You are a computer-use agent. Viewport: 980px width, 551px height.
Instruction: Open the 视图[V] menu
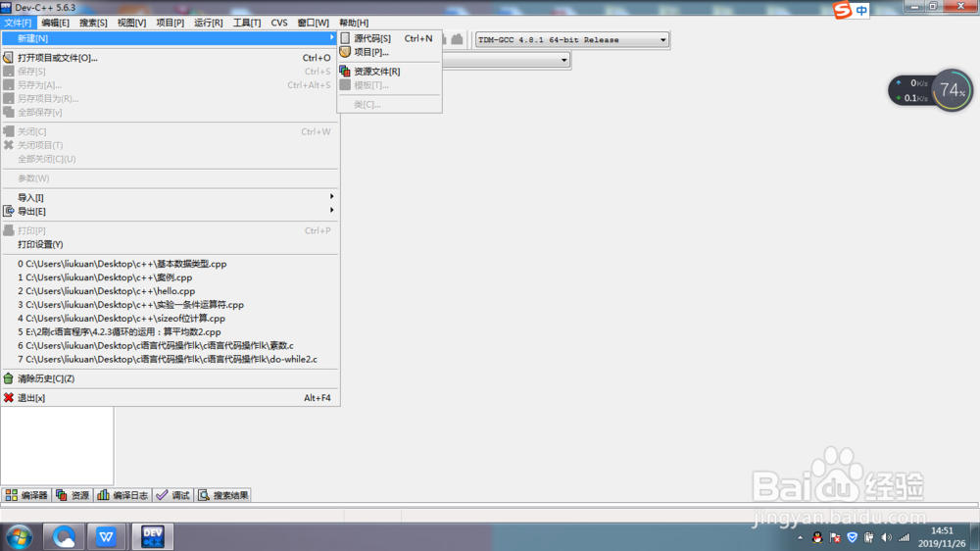pos(131,23)
